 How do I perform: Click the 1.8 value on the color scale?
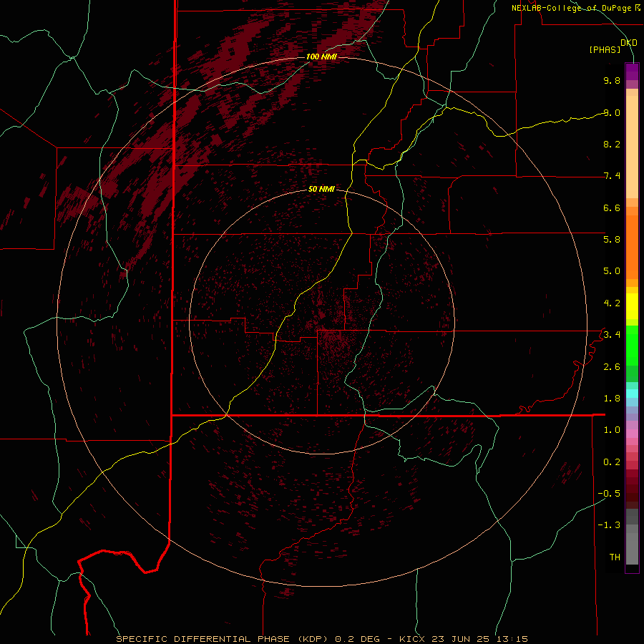tap(612, 398)
